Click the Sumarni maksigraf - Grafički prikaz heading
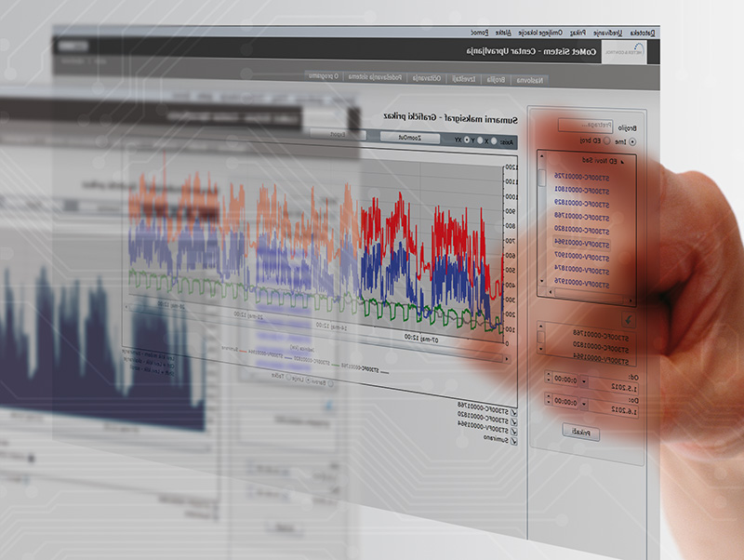Viewport: 744px width, 560px height. coord(450,118)
